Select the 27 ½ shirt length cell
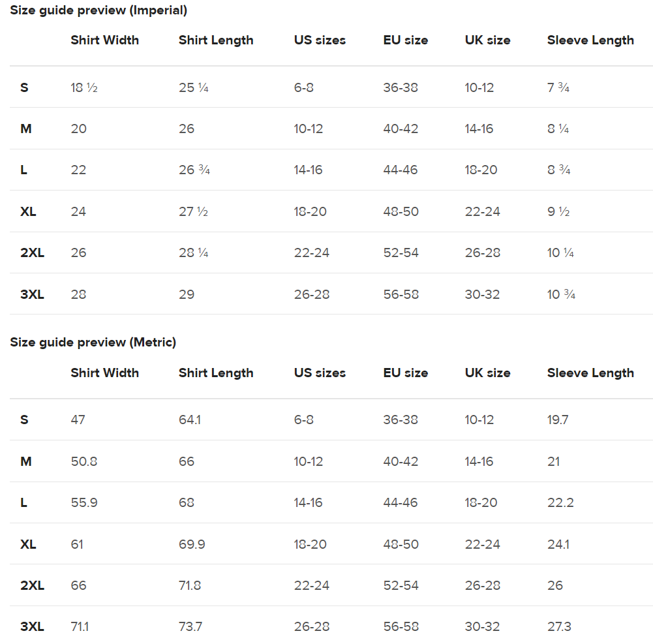 194,212
